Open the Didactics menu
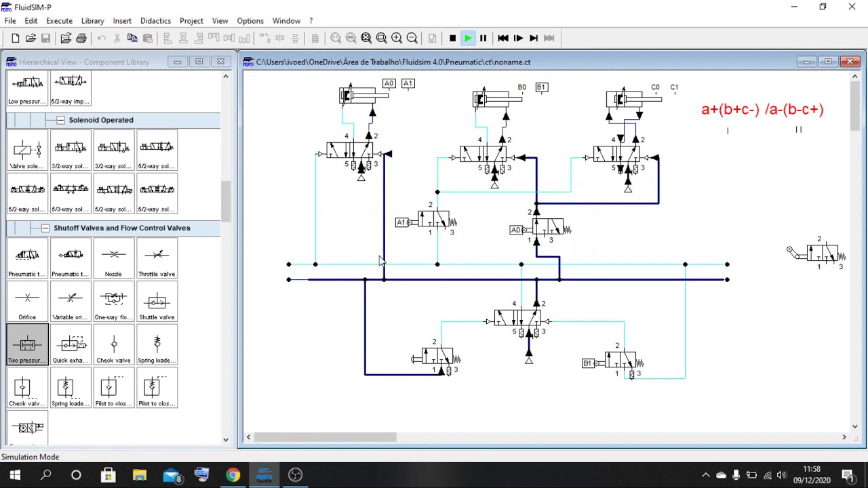The height and width of the screenshot is (488, 868). coord(155,21)
